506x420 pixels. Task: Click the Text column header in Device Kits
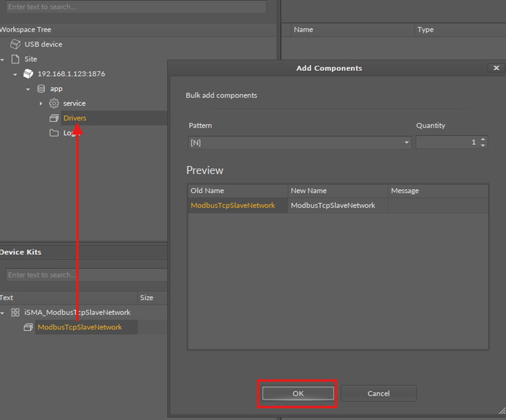(68, 298)
